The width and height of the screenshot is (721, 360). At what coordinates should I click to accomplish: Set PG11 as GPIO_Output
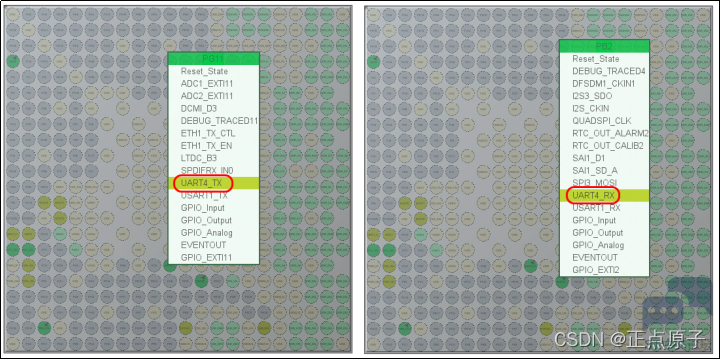tap(214, 220)
